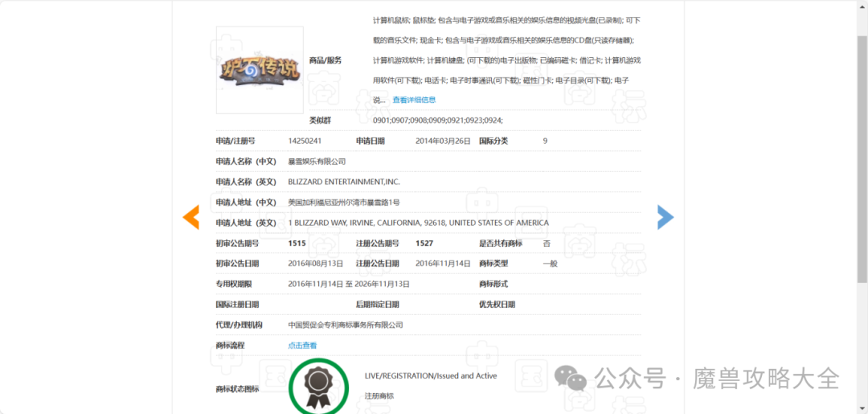This screenshot has height=414, width=868.
Task: Select address 1 BLIZZARD WAY, IRVINE text
Action: pyautogui.click(x=419, y=223)
